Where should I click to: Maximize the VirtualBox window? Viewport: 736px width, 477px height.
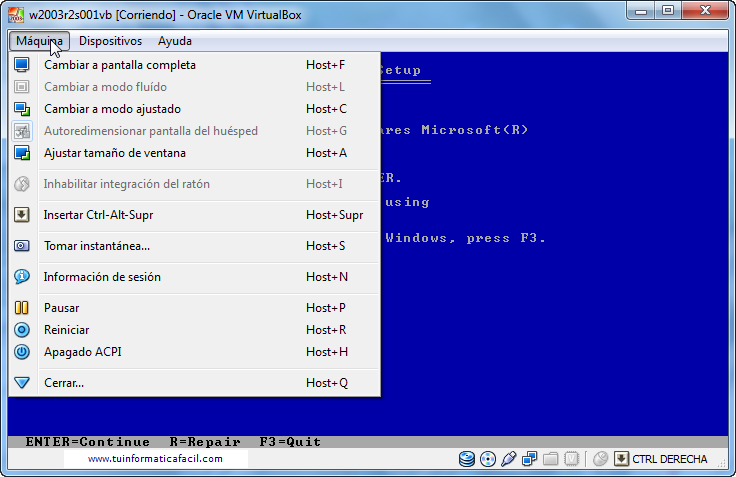click(x=668, y=11)
